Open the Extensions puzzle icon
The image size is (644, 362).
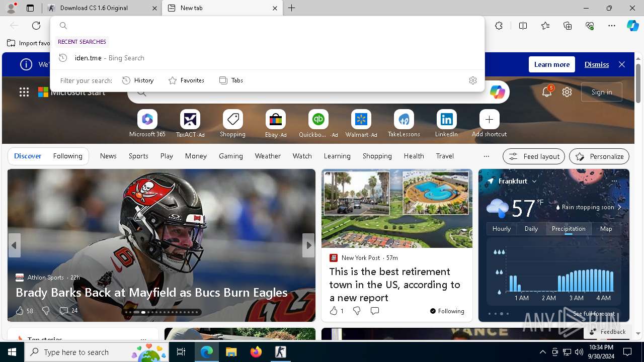point(499,26)
